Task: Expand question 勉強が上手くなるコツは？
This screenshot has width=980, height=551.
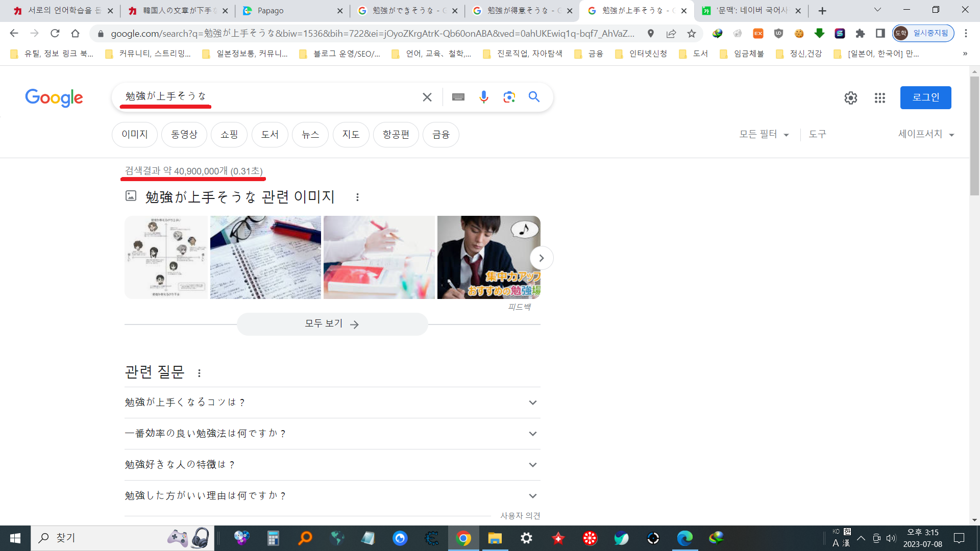Action: tap(332, 403)
